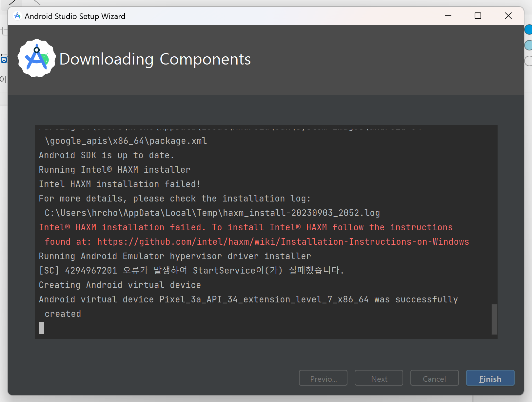Click the Finish button
This screenshot has height=402, width=532.
click(490, 378)
